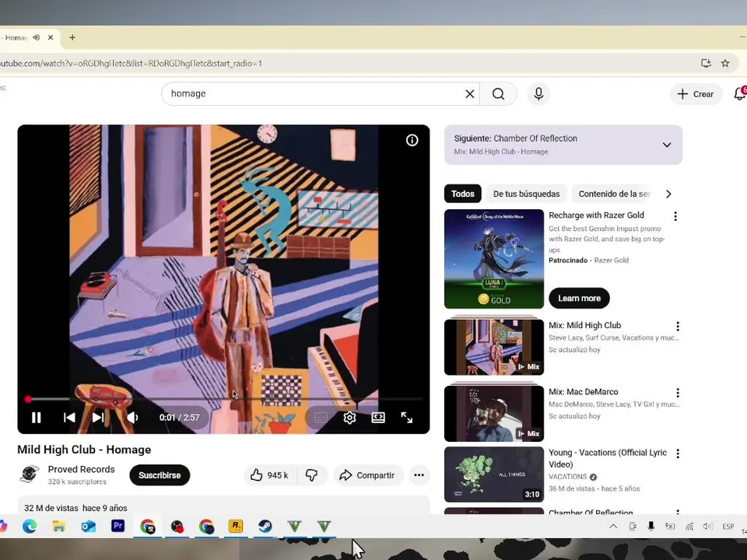Open video info card icon

tap(412, 140)
